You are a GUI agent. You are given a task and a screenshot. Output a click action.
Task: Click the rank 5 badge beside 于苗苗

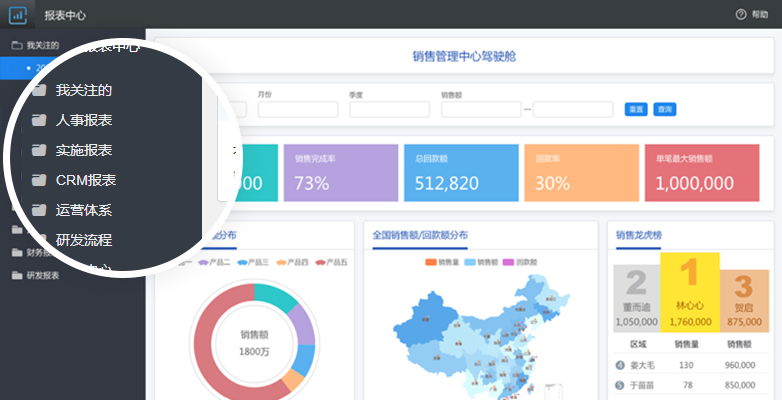620,385
